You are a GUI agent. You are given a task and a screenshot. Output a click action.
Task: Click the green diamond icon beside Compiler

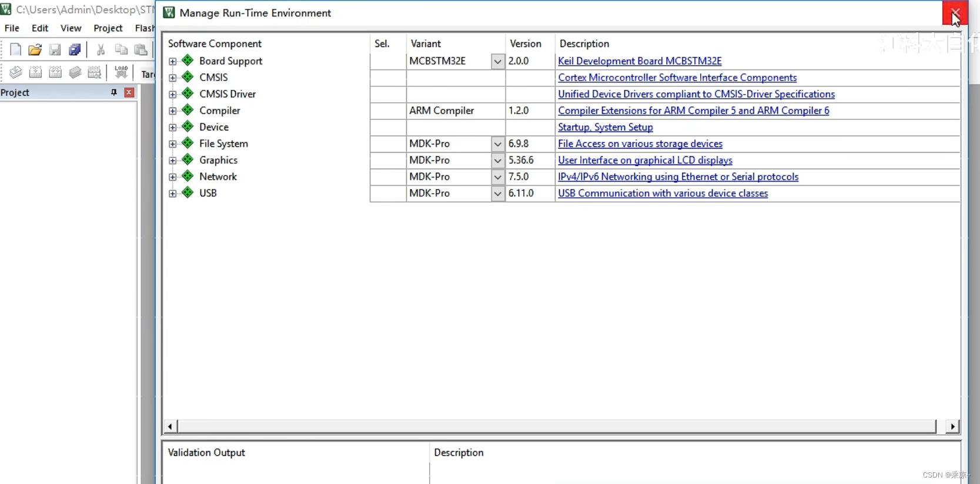188,110
